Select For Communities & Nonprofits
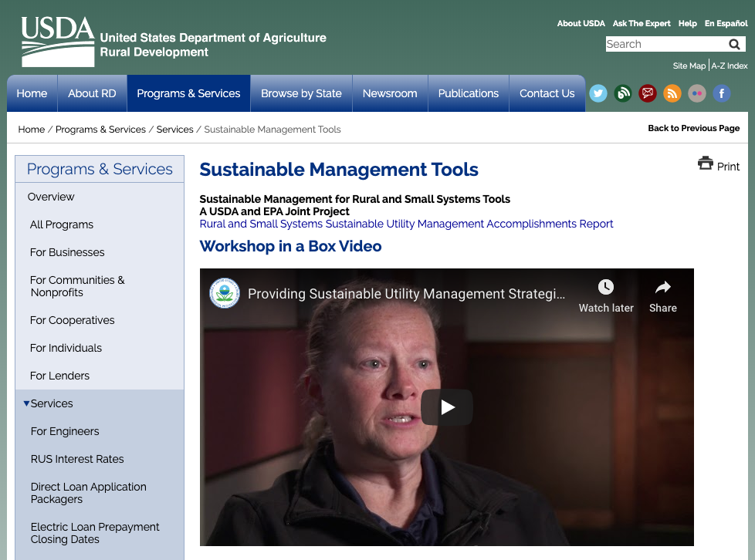The height and width of the screenshot is (560, 755). click(77, 286)
